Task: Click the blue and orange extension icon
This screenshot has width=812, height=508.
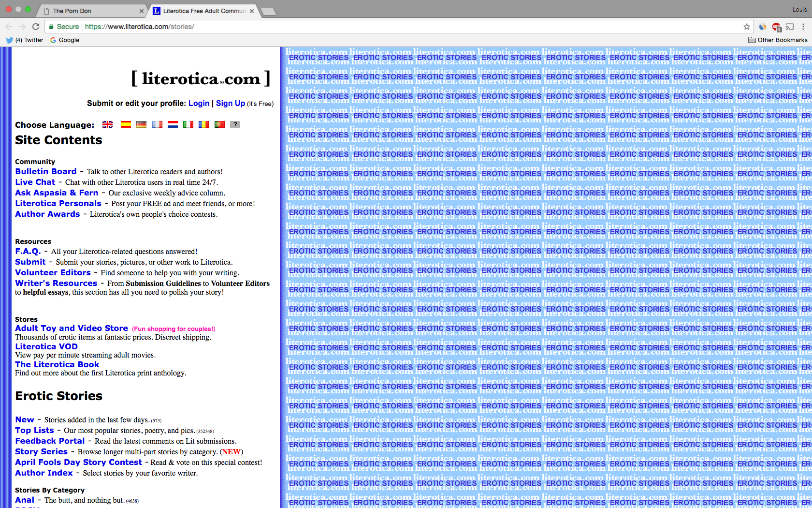Action: click(763, 27)
